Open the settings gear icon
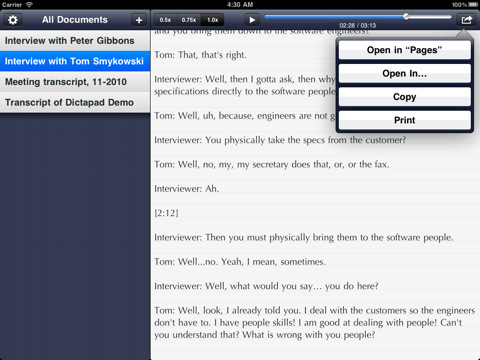Image resolution: width=480 pixels, height=360 pixels. (x=13, y=20)
